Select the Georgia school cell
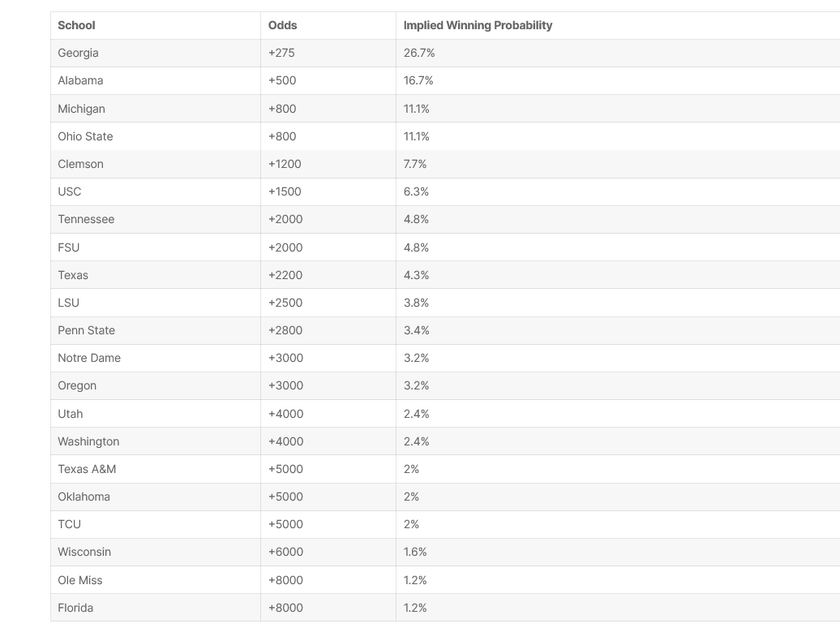 (78, 53)
